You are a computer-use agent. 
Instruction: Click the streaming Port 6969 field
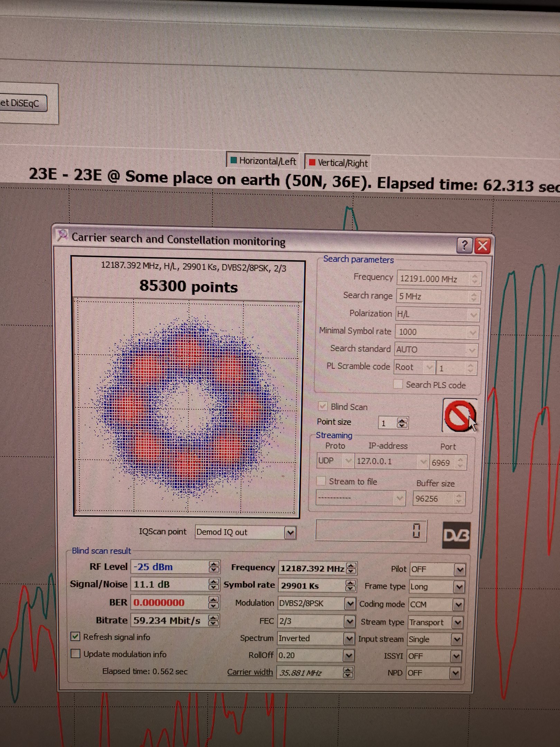click(x=443, y=462)
